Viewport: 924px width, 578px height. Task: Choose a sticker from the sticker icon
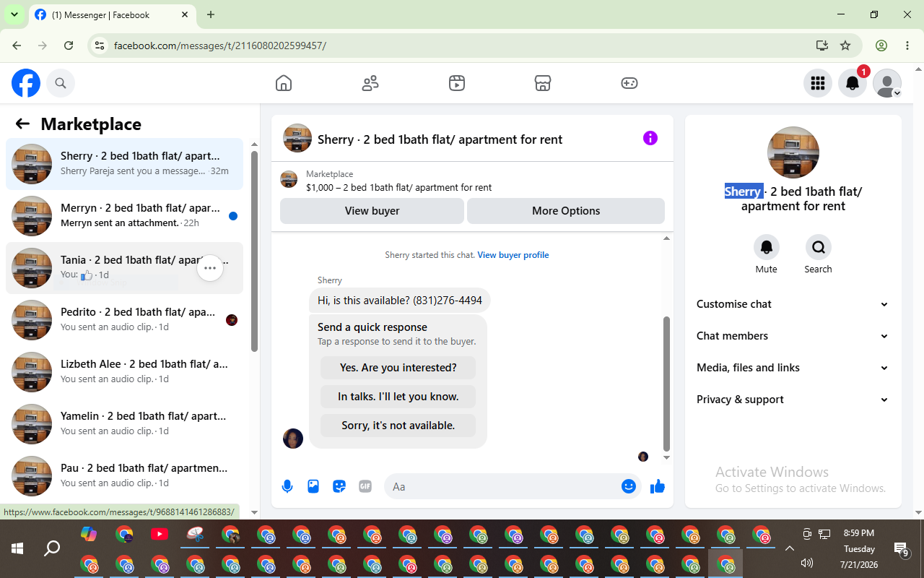tap(339, 486)
